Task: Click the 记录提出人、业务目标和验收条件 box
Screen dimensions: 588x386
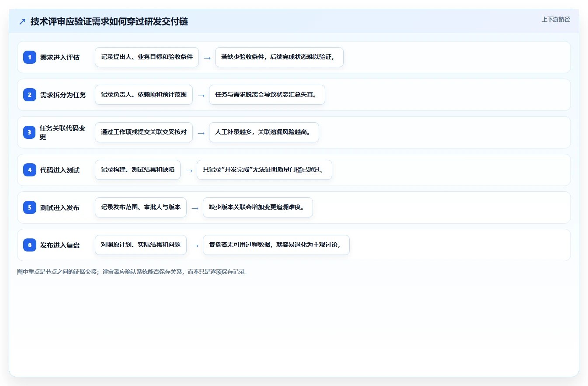Action: pos(147,57)
